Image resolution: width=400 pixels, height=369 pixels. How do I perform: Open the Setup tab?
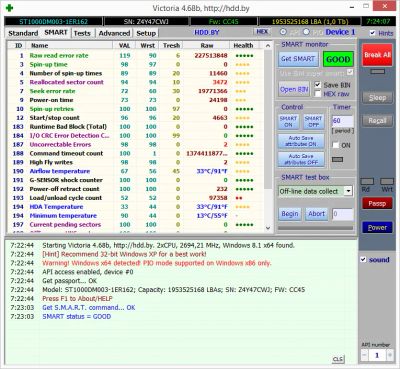pyautogui.click(x=146, y=33)
